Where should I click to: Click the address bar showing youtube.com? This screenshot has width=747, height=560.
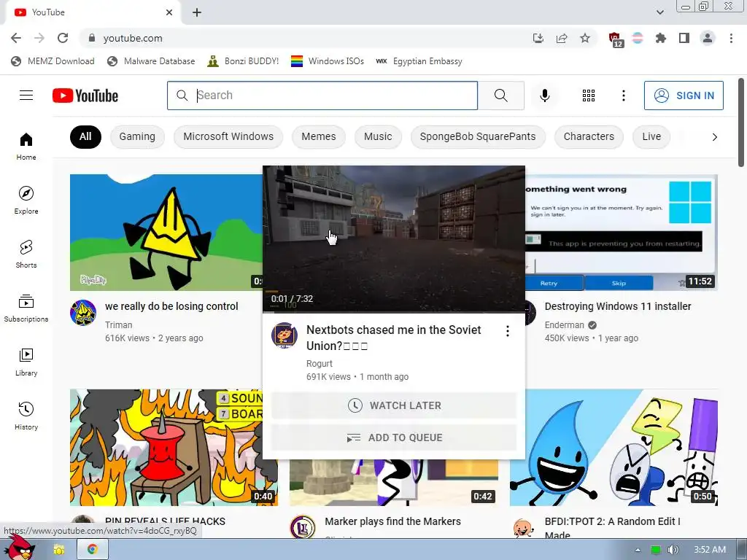(305, 38)
